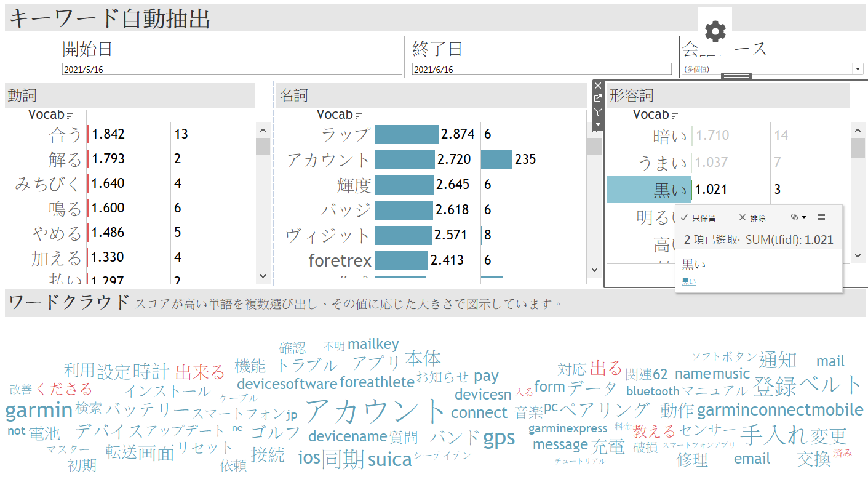Select the foretrex noun row
Screen dimensions: 868x498
(431, 260)
